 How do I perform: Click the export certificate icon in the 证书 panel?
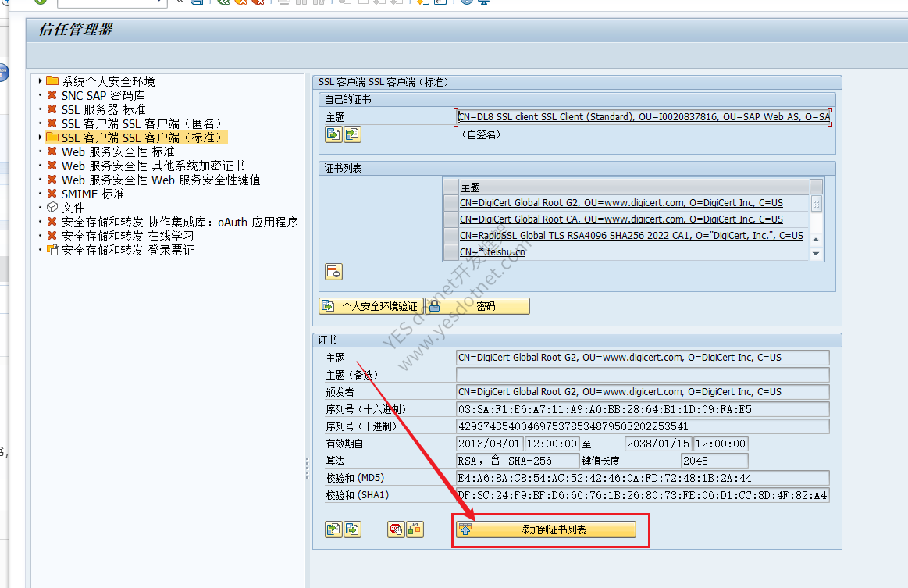pyautogui.click(x=352, y=529)
